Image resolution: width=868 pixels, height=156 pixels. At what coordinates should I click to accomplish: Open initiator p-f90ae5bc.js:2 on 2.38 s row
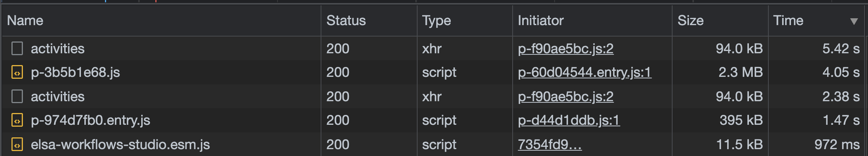point(566,97)
